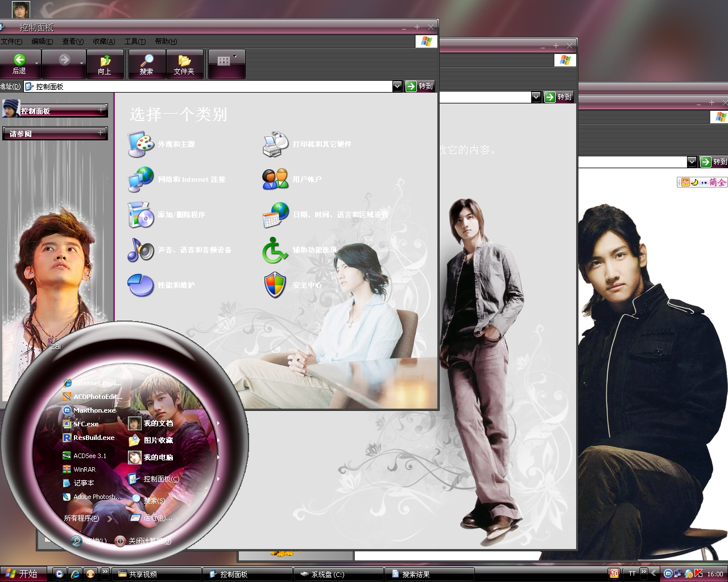
Task: Open the 收藏(A) menu
Action: [104, 41]
